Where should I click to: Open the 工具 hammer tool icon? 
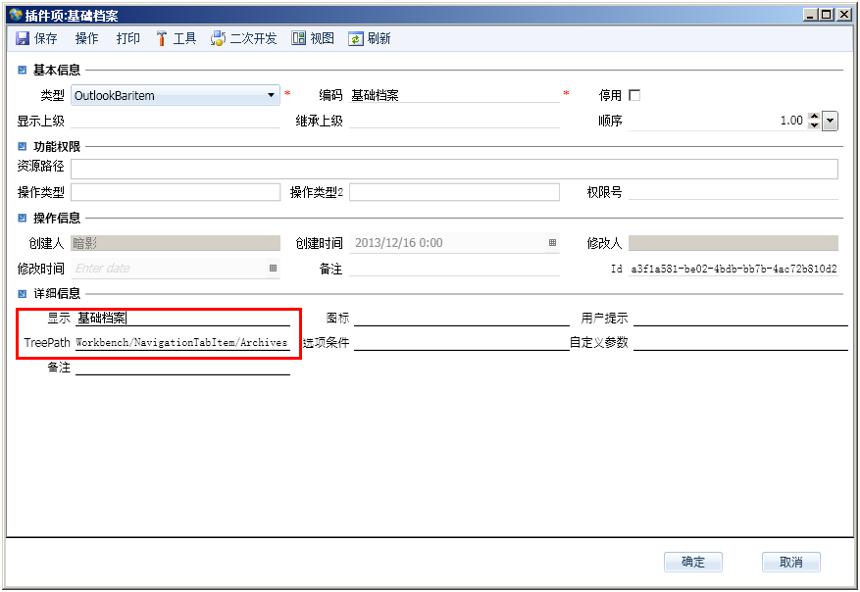[x=162, y=38]
